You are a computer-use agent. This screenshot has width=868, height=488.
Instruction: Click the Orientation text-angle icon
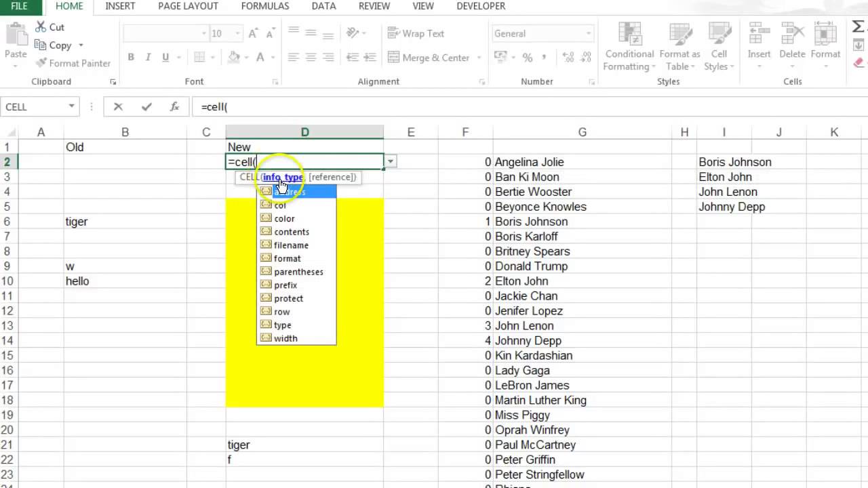pyautogui.click(x=353, y=33)
